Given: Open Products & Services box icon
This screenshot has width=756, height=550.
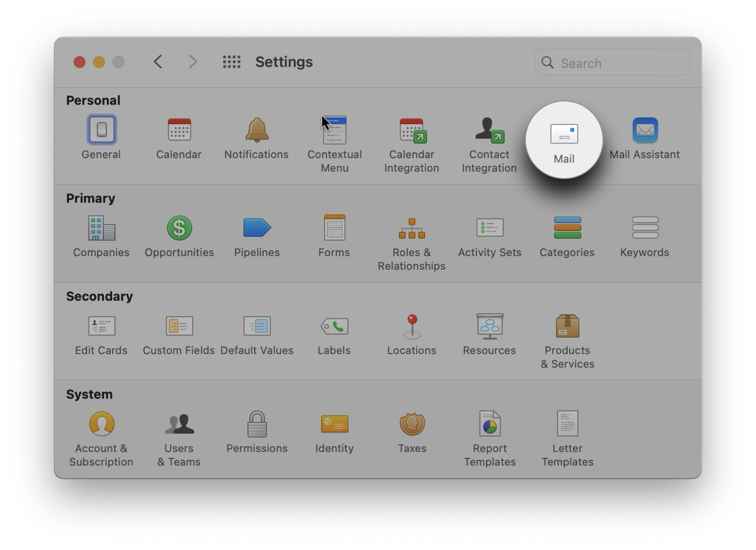Looking at the screenshot, I should pos(567,326).
